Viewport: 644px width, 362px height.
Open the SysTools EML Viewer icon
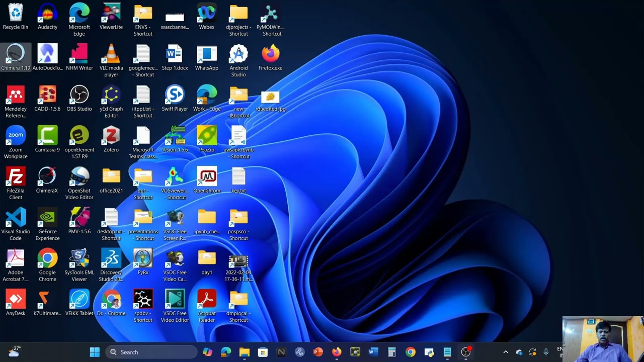79,265
